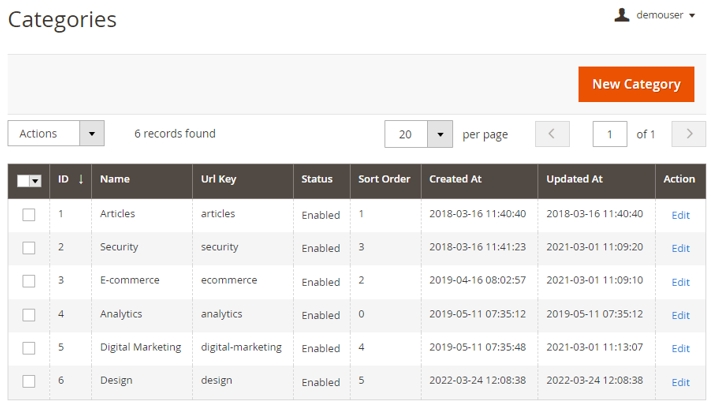This screenshot has height=406, width=711.
Task: Edit the E-commerce category
Action: [x=680, y=282]
